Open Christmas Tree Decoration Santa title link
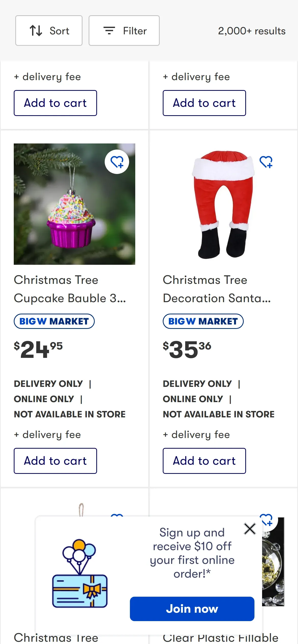298x644 pixels. point(216,289)
